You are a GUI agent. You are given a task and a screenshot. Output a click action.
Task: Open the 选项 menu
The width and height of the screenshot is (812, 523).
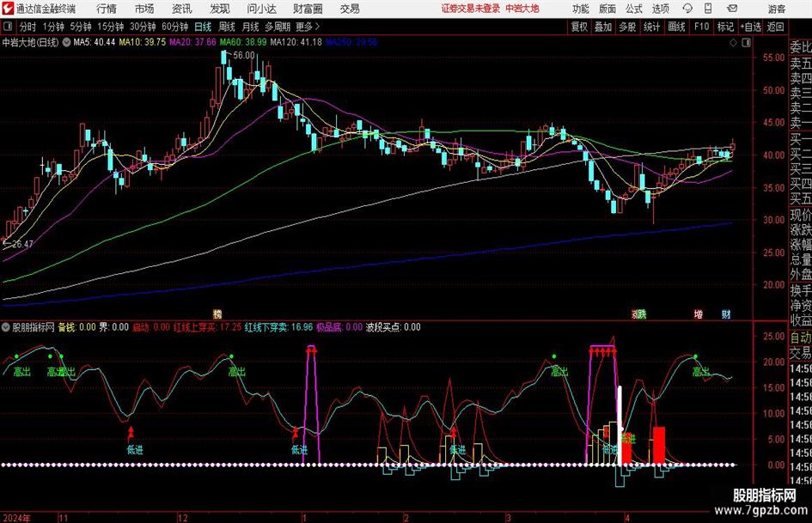point(660,9)
